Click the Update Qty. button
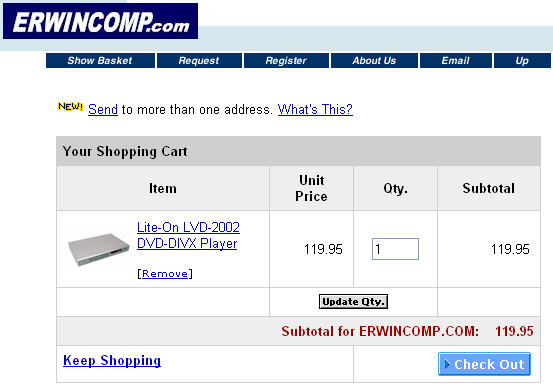Screen dimensions: 553x389 [x=353, y=302]
